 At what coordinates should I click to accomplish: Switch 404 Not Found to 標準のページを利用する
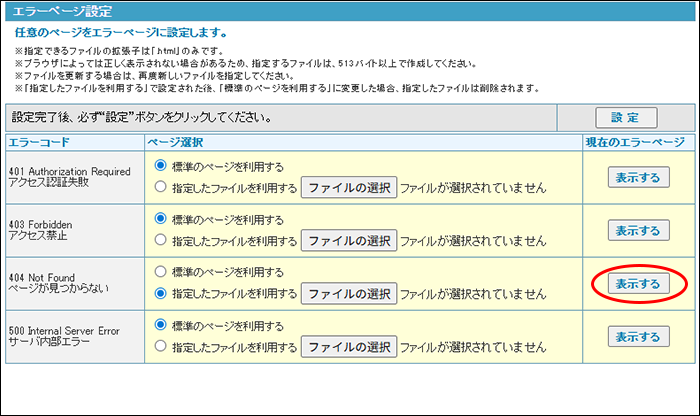[162, 272]
